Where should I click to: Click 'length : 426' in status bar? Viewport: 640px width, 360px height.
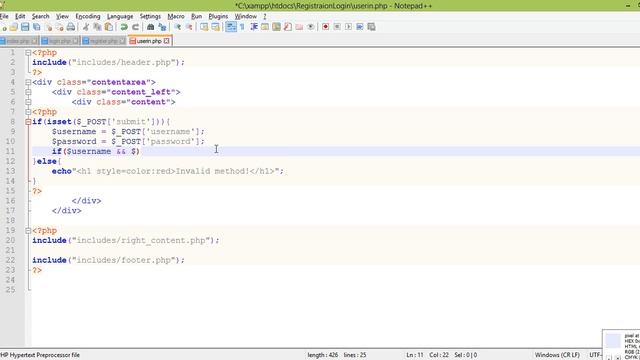click(x=322, y=355)
